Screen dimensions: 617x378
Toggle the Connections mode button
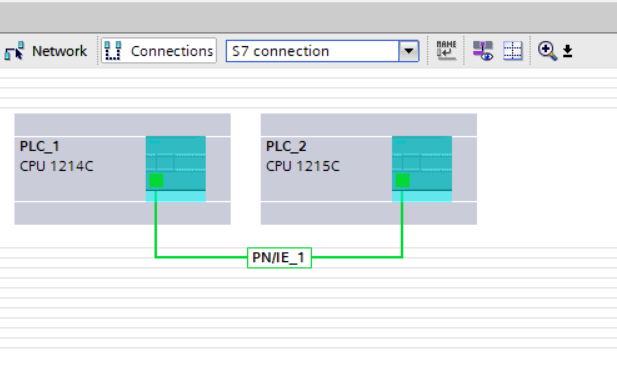pyautogui.click(x=159, y=51)
